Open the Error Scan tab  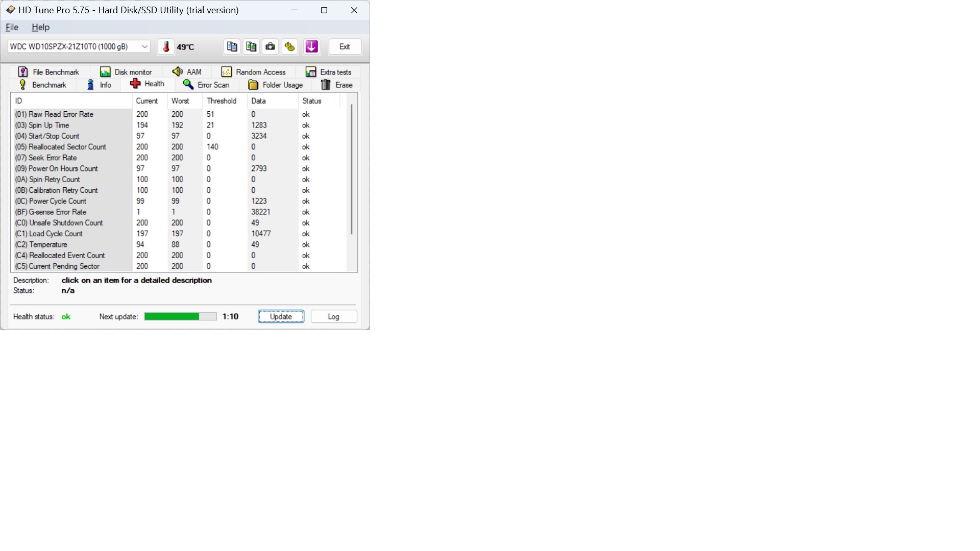coord(206,85)
